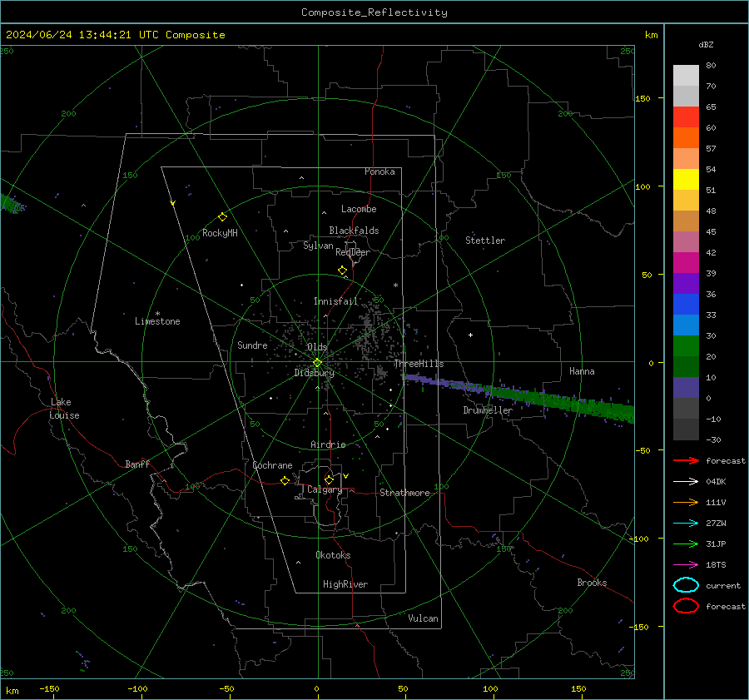Click the 'Brooks' map label
This screenshot has height=700, width=749.
click(x=592, y=583)
